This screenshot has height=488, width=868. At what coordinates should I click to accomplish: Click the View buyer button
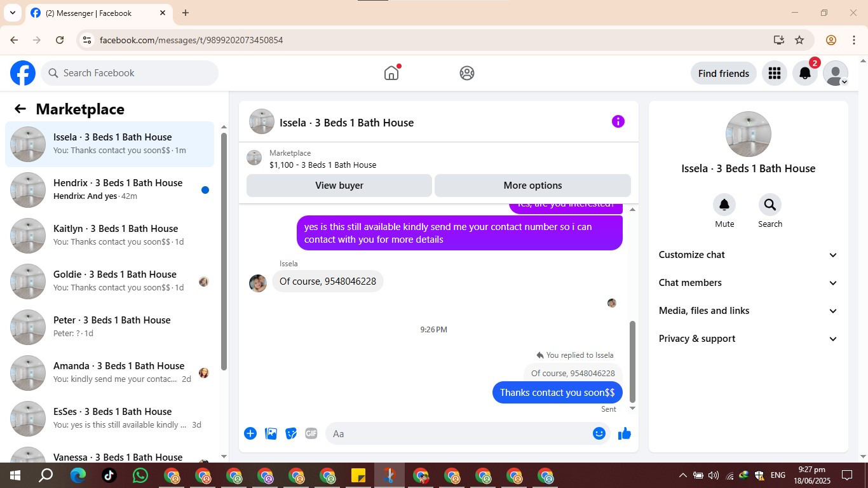point(339,186)
